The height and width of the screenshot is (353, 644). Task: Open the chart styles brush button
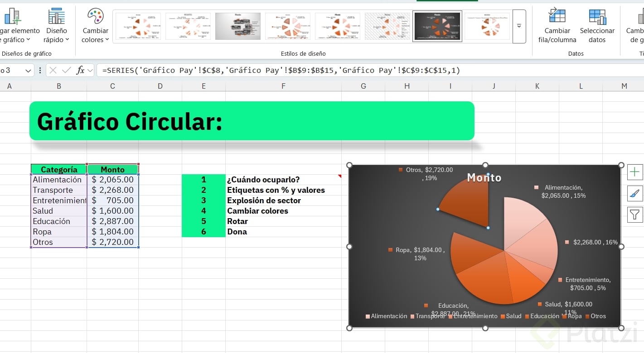(635, 193)
